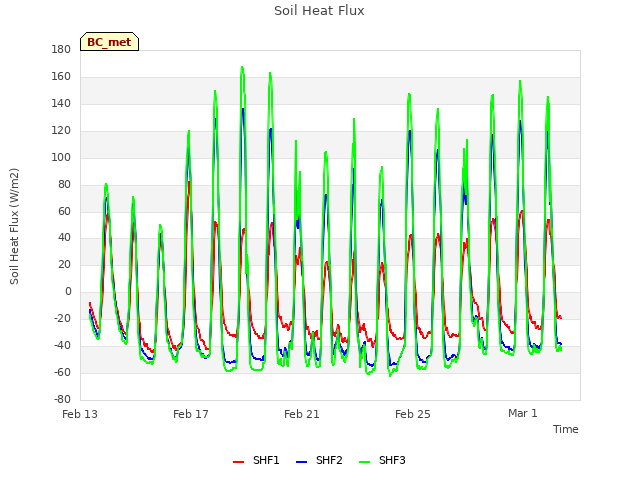Click the BC_met annotation label
Viewport: 640px width, 480px height.
coord(109,42)
